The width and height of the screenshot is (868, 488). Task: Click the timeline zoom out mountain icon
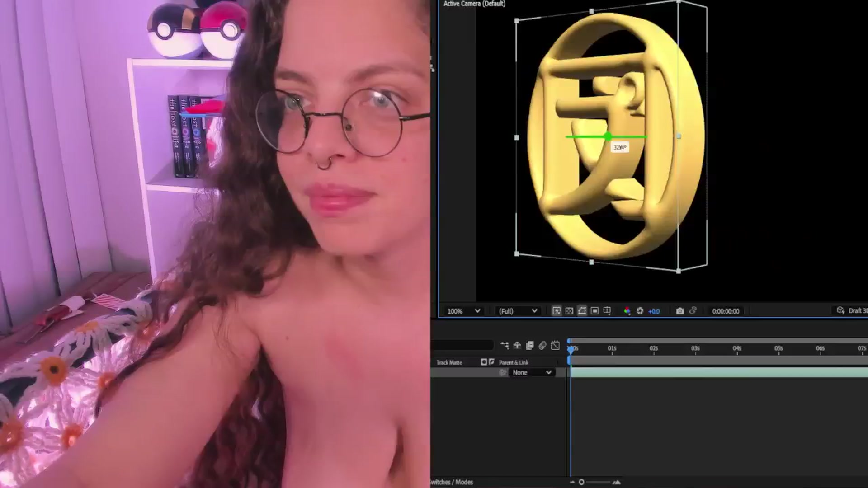[x=572, y=482]
